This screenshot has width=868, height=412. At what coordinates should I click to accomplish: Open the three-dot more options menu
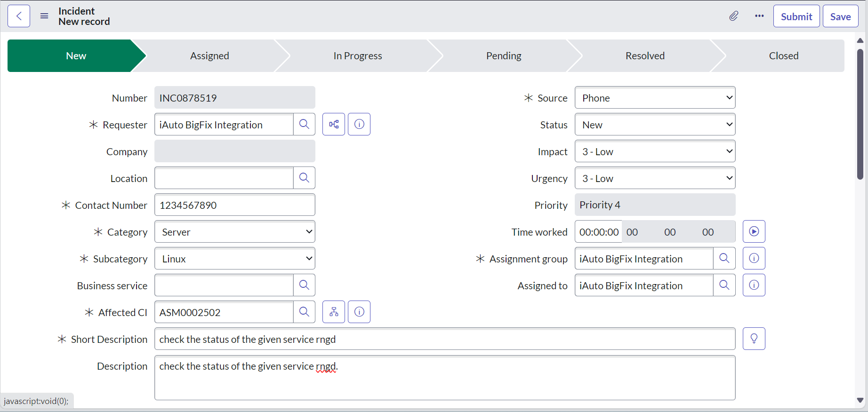(x=759, y=16)
